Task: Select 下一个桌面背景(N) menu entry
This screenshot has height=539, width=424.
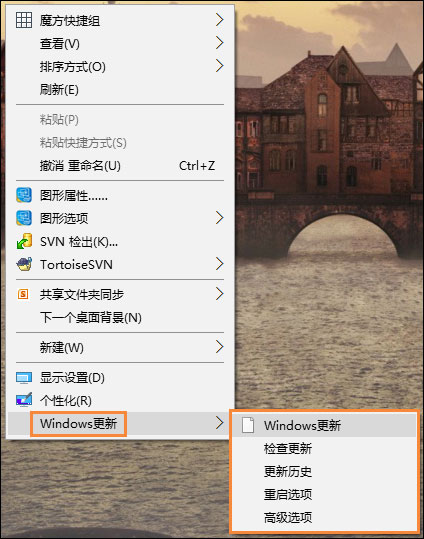Action: [120, 317]
